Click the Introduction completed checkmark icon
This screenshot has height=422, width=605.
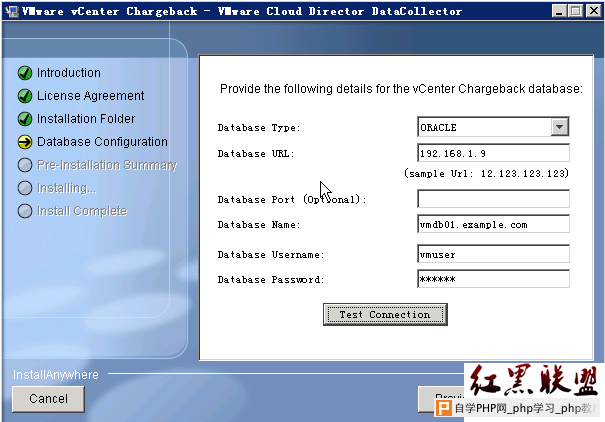coord(25,73)
